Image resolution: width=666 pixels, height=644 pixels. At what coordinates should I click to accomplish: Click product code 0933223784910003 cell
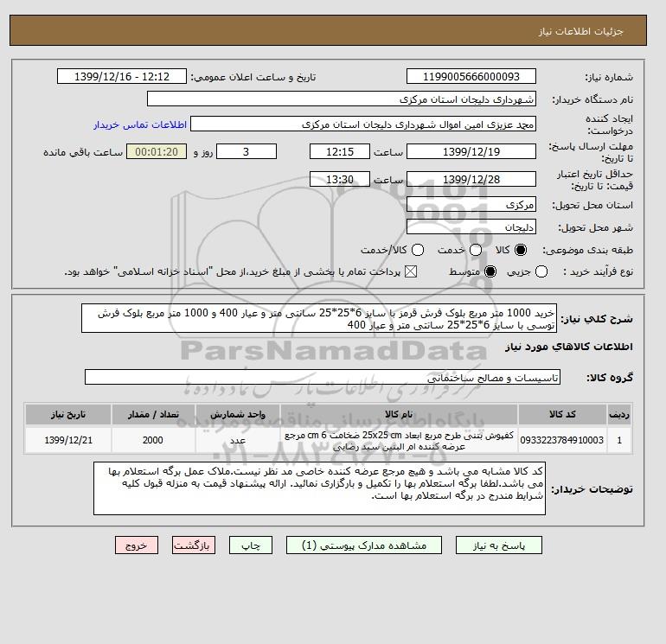pyautogui.click(x=562, y=440)
